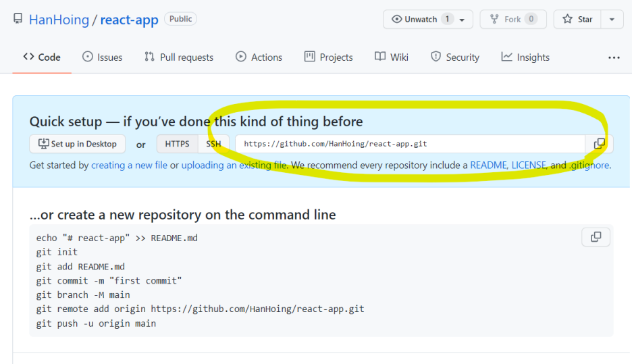Viewport: 632px width, 364px height.
Task: Open the three-dots overflow menu in the tab bar
Action: pyautogui.click(x=614, y=57)
